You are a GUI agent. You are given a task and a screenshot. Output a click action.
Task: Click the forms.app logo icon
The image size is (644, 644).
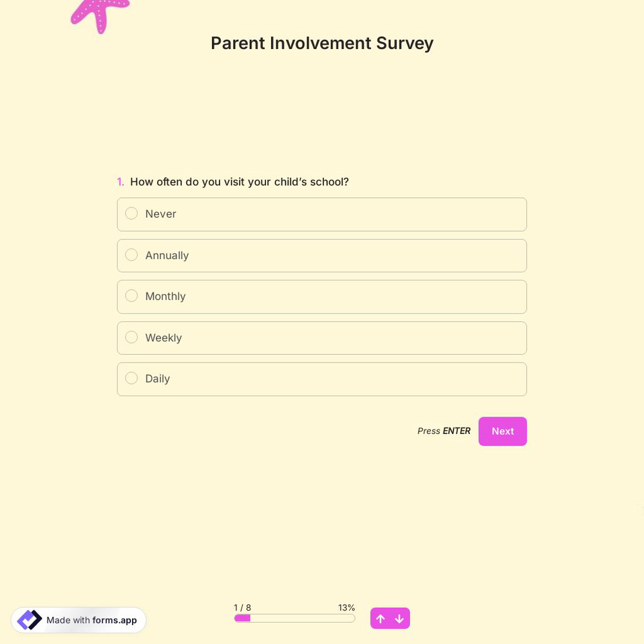[30, 620]
